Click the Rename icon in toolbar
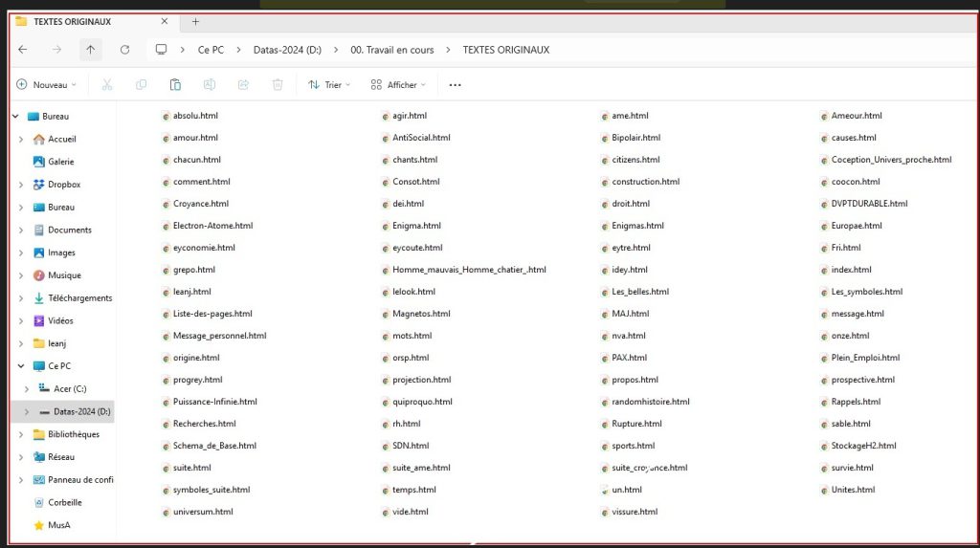980x548 pixels. [x=209, y=85]
